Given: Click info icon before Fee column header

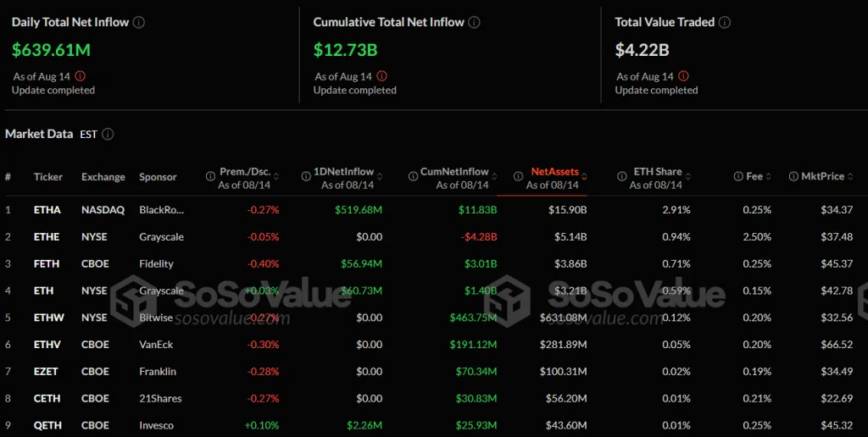Looking at the screenshot, I should click(738, 176).
